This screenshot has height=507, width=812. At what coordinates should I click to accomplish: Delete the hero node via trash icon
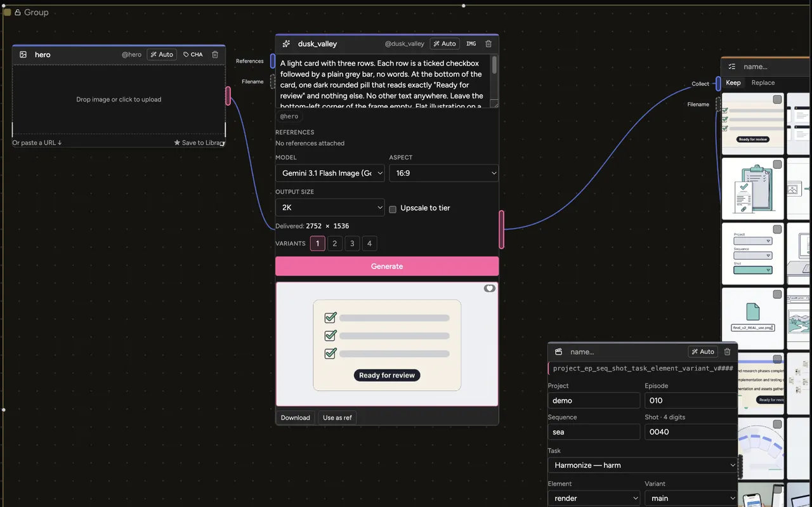tap(215, 55)
